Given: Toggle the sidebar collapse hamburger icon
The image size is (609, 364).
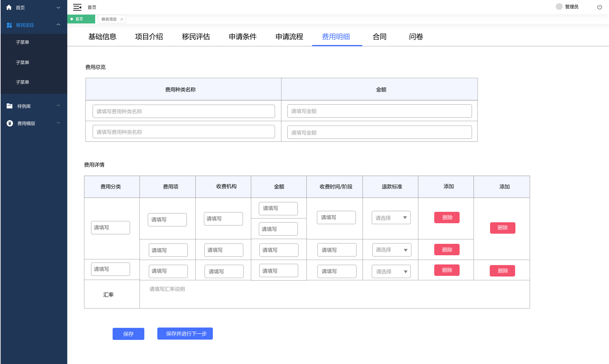Looking at the screenshot, I should (77, 7).
